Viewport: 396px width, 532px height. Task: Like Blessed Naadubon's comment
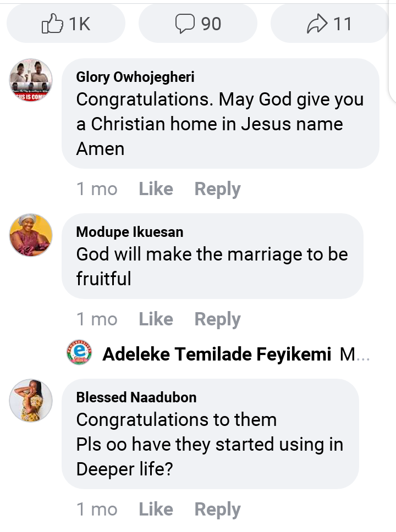point(156,509)
